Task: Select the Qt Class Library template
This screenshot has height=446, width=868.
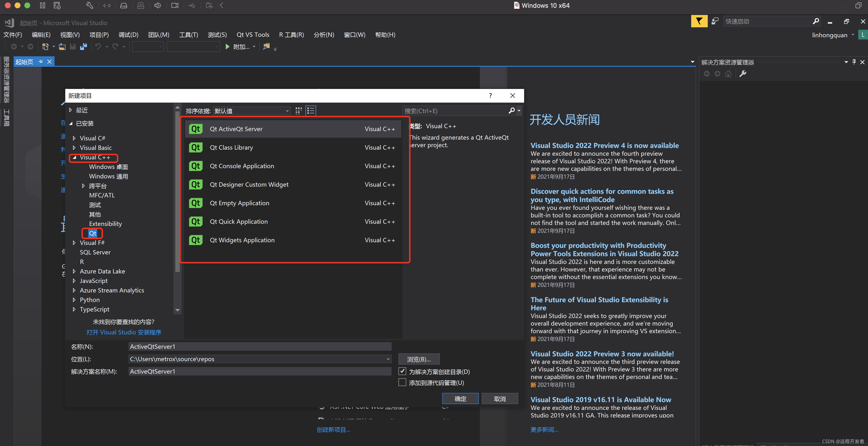Action: pos(293,147)
